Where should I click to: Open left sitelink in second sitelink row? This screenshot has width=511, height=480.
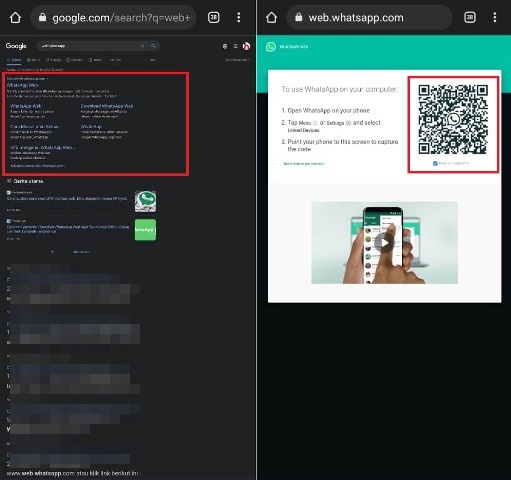(x=34, y=127)
